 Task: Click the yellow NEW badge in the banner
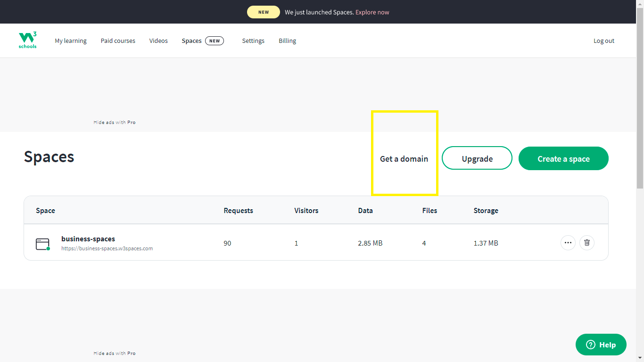coord(264,12)
